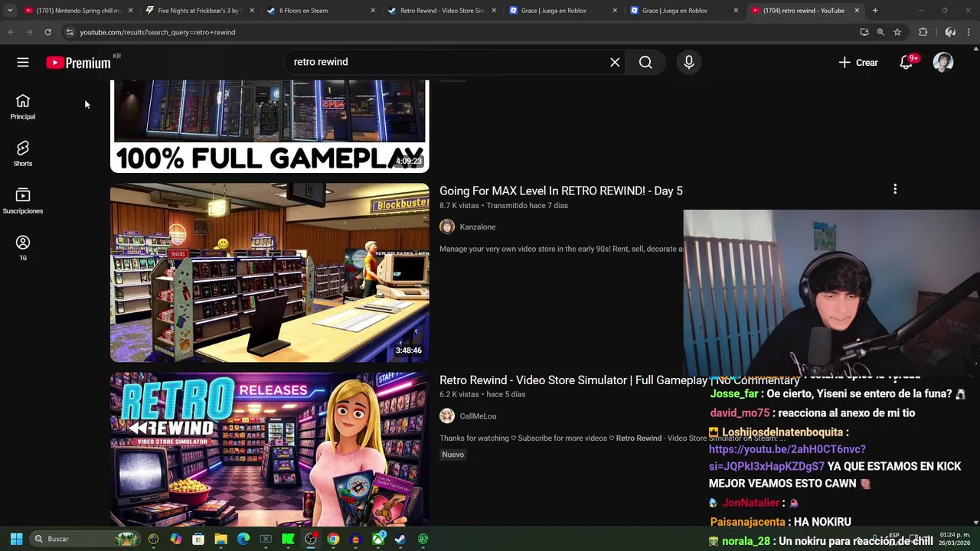The width and height of the screenshot is (980, 551).
Task: Click the browser address bar URL
Action: point(158,32)
